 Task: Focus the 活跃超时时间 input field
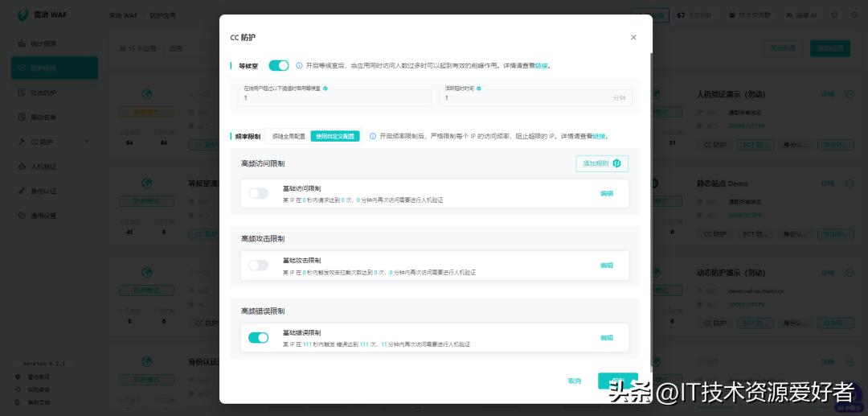click(x=535, y=98)
